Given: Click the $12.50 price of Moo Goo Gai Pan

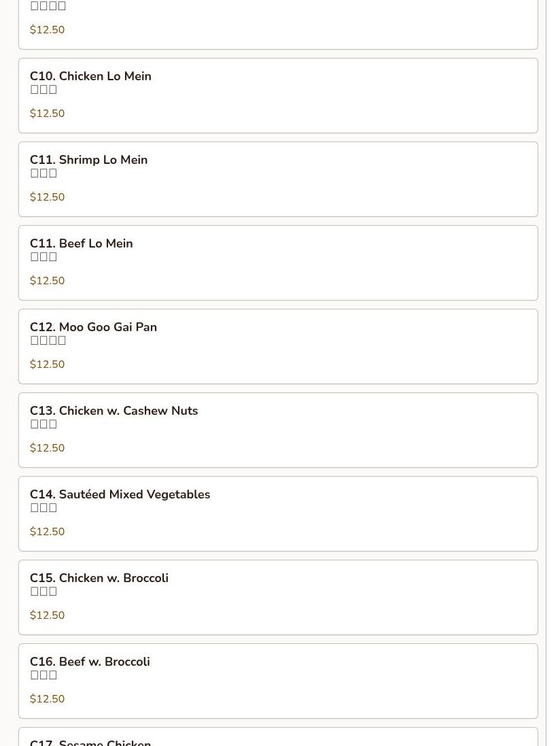Looking at the screenshot, I should coord(47,365).
